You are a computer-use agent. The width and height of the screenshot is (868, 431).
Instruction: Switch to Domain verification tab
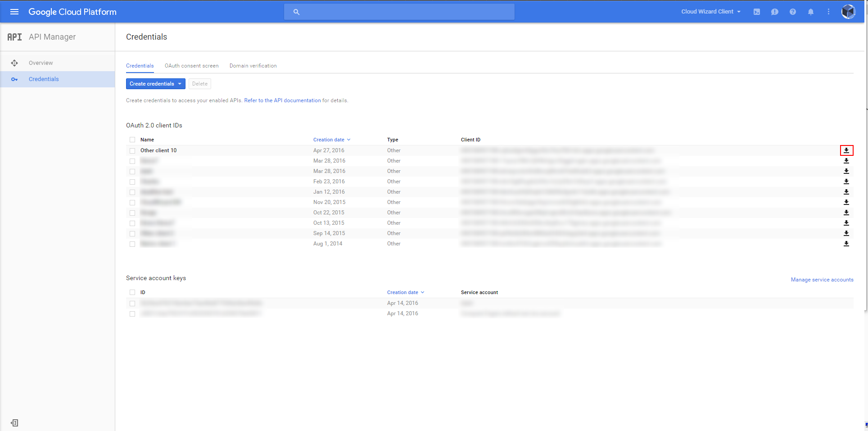pyautogui.click(x=253, y=66)
